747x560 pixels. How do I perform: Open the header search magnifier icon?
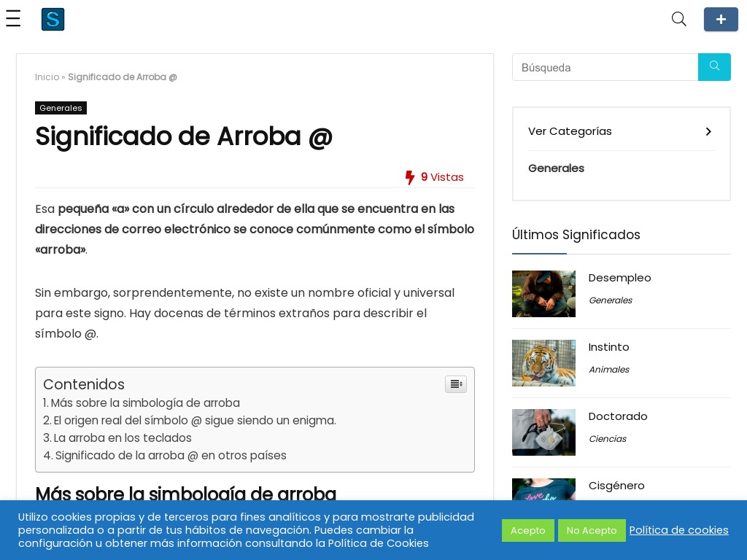[x=678, y=19]
